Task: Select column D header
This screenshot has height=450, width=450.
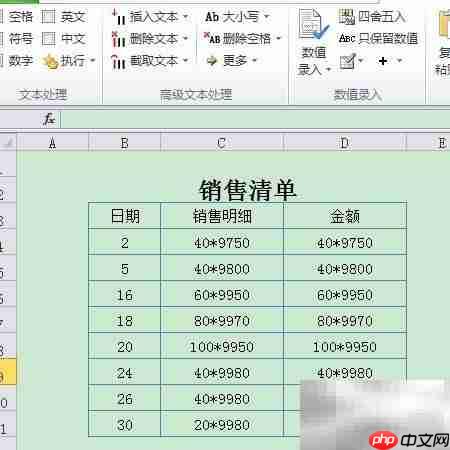Action: (x=345, y=143)
